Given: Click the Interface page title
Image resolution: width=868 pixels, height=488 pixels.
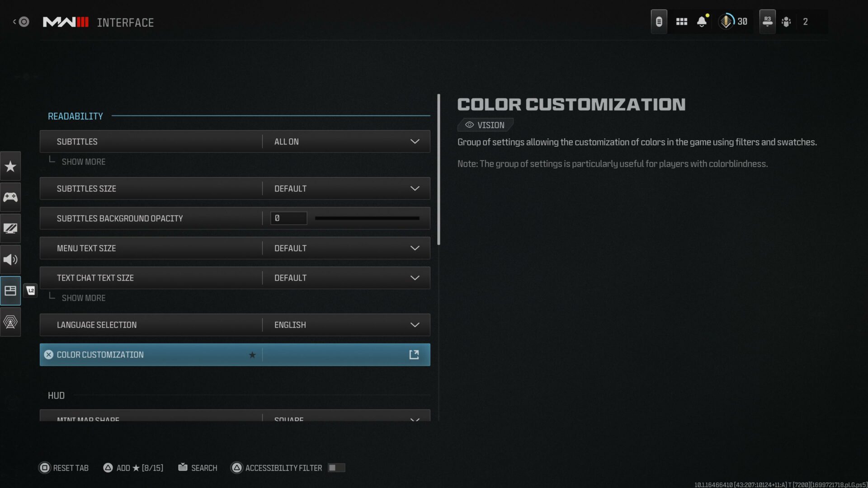Looking at the screenshot, I should (x=125, y=23).
